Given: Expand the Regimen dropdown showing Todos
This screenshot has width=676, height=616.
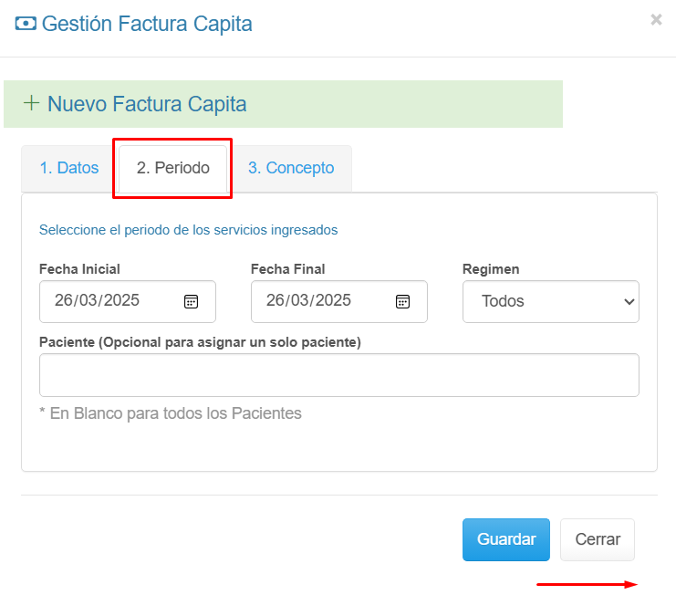Looking at the screenshot, I should [x=550, y=301].
